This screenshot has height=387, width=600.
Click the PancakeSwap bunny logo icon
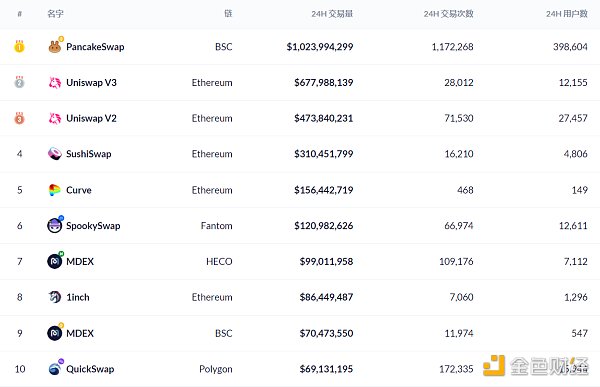55,47
